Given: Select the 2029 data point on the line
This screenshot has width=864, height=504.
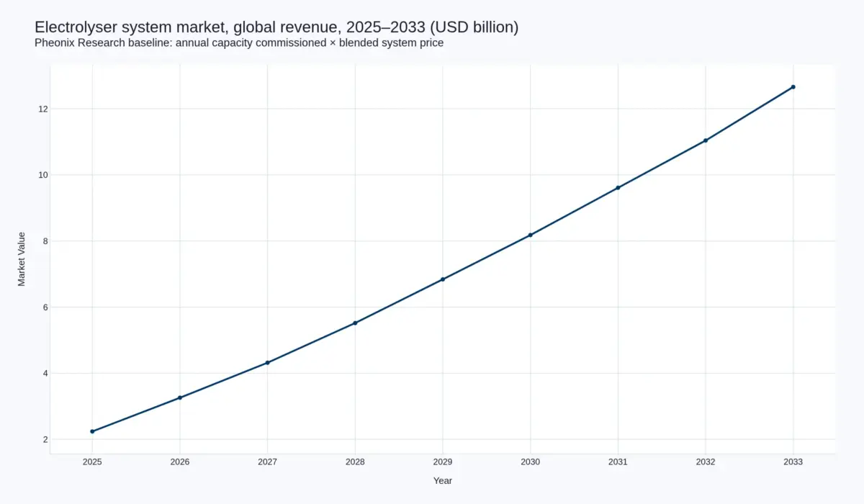Looking at the screenshot, I should [x=443, y=279].
